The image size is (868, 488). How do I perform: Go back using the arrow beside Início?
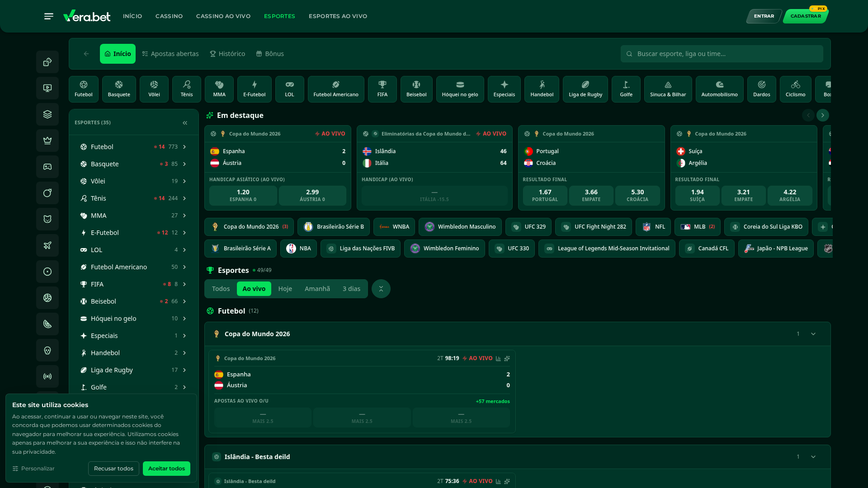(86, 54)
